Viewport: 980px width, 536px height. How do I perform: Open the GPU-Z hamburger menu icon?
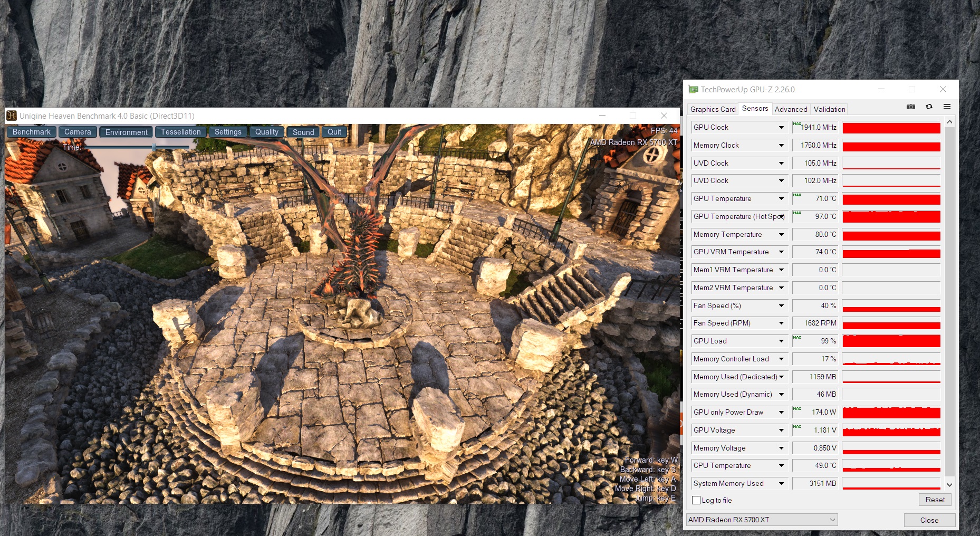[x=947, y=107]
